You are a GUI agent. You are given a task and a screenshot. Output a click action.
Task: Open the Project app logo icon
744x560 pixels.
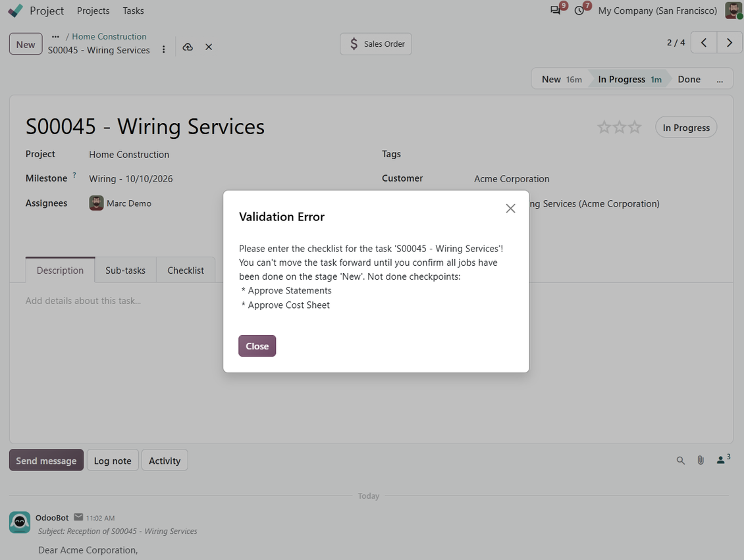pyautogui.click(x=16, y=11)
